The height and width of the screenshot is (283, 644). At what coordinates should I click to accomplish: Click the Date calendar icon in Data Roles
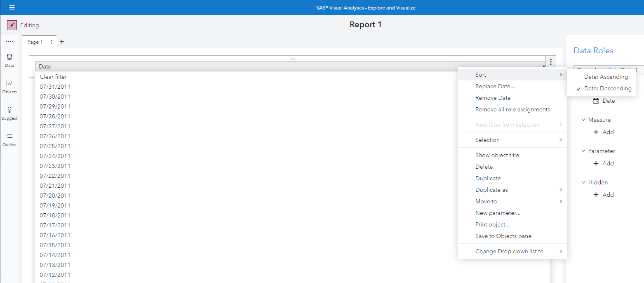[x=596, y=100]
